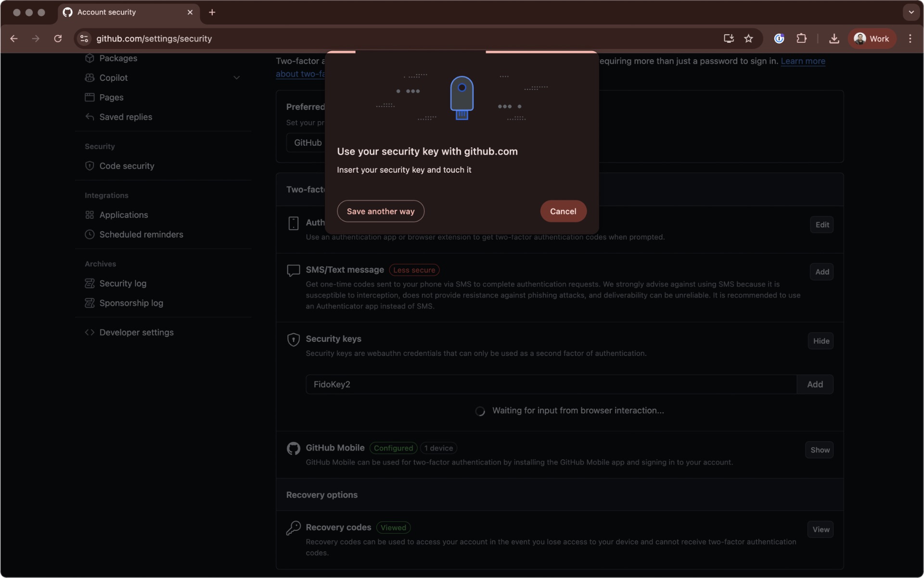Screen dimensions: 924x578
Task: Select the Account security tab
Action: [128, 13]
